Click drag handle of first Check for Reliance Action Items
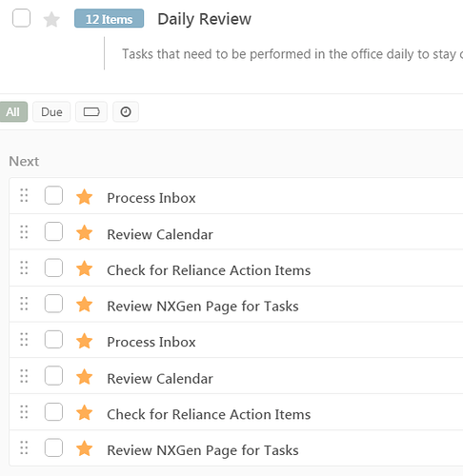Image resolution: width=463 pixels, height=476 pixels. click(x=24, y=268)
